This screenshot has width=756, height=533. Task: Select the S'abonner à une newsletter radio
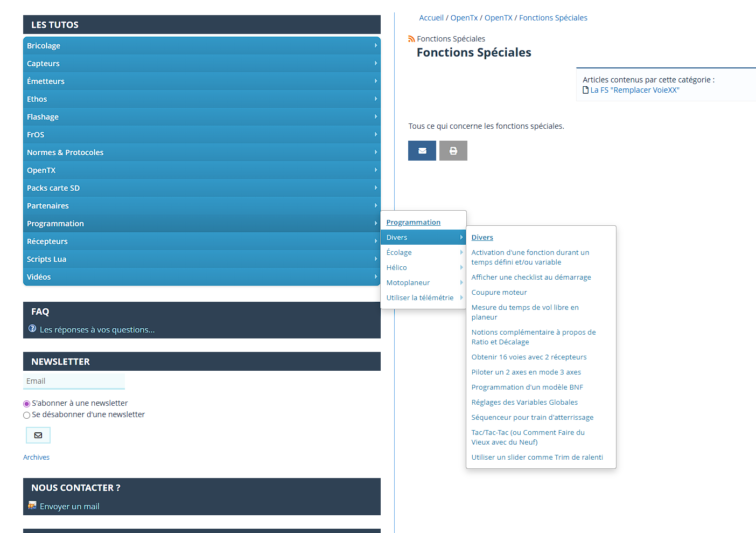click(27, 404)
